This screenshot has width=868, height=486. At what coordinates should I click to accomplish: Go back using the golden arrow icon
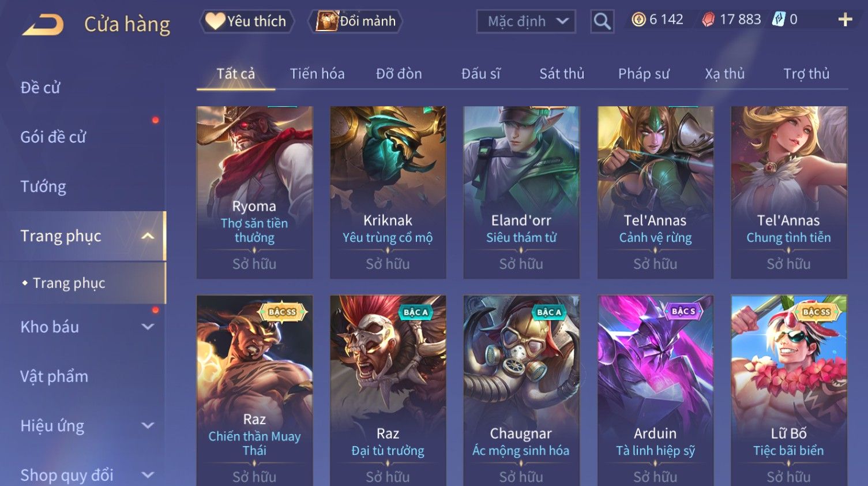(x=43, y=25)
